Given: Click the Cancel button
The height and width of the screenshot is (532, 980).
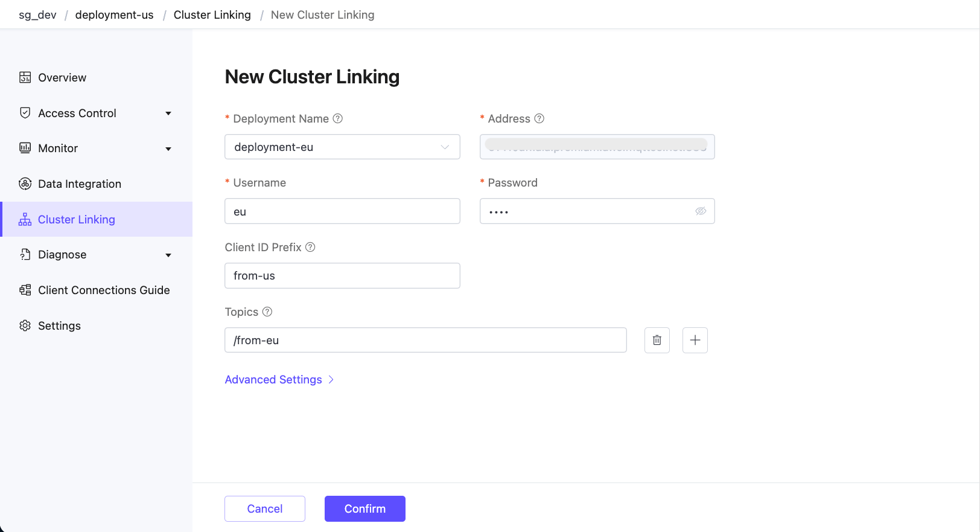Looking at the screenshot, I should click(265, 508).
